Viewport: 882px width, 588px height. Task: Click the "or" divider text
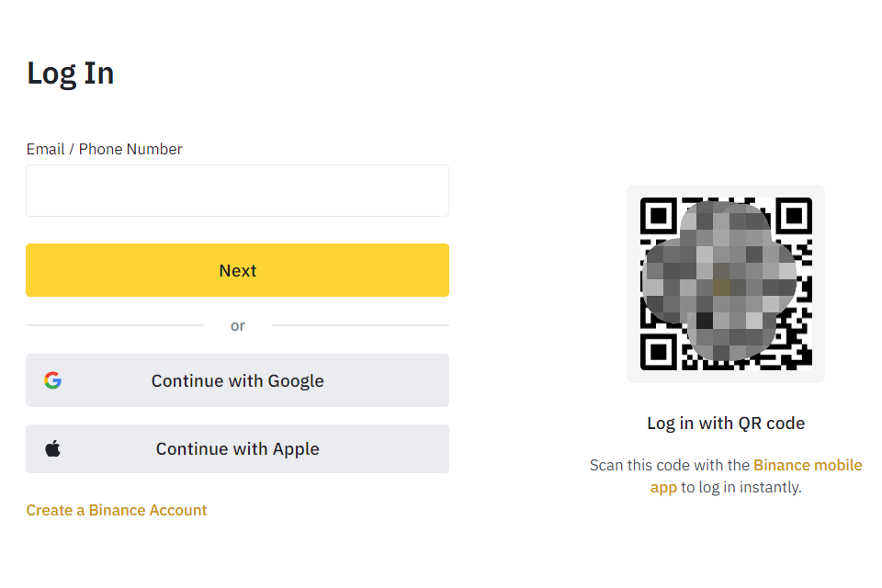click(237, 325)
